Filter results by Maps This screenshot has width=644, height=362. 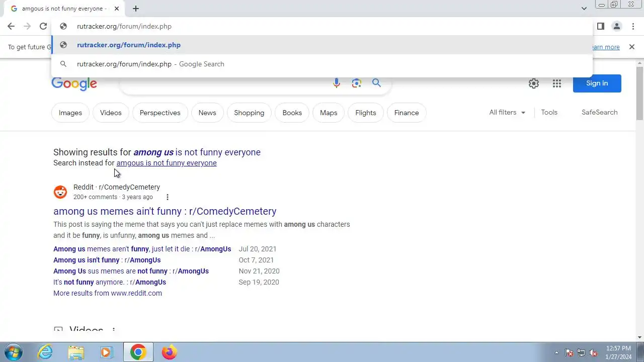pyautogui.click(x=329, y=113)
